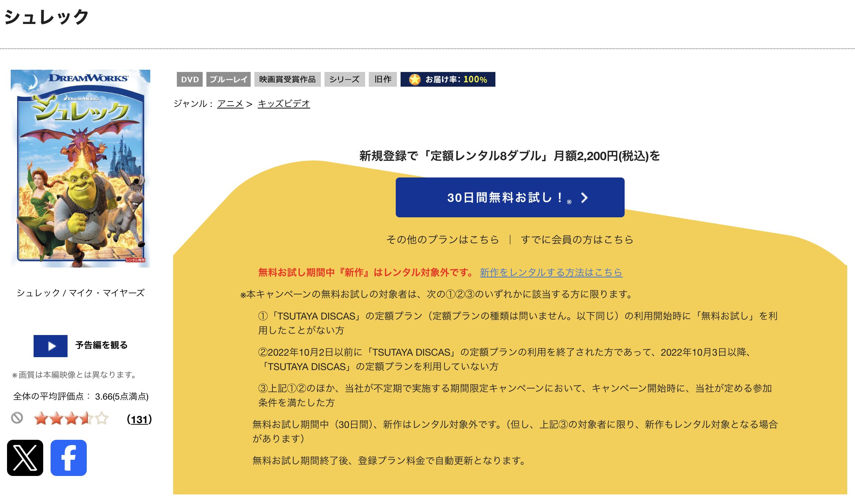Select the 旧作 tag
Screen dimensions: 855x504
click(382, 79)
